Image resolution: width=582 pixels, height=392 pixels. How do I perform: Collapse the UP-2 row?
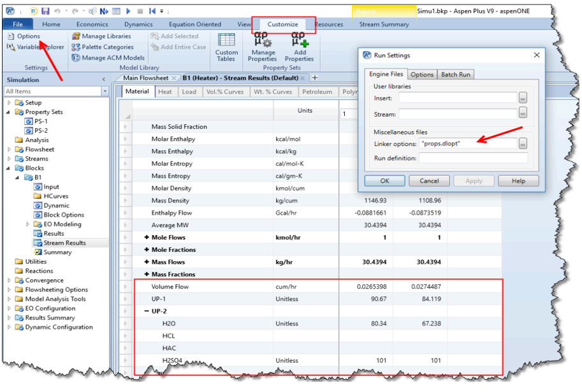point(146,311)
